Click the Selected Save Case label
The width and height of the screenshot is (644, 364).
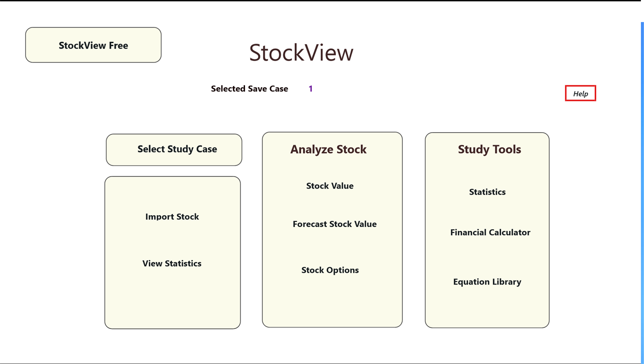[x=250, y=89]
